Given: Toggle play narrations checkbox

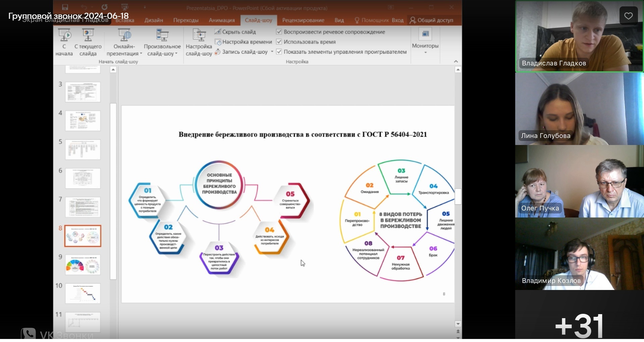Looking at the screenshot, I should pos(279,32).
